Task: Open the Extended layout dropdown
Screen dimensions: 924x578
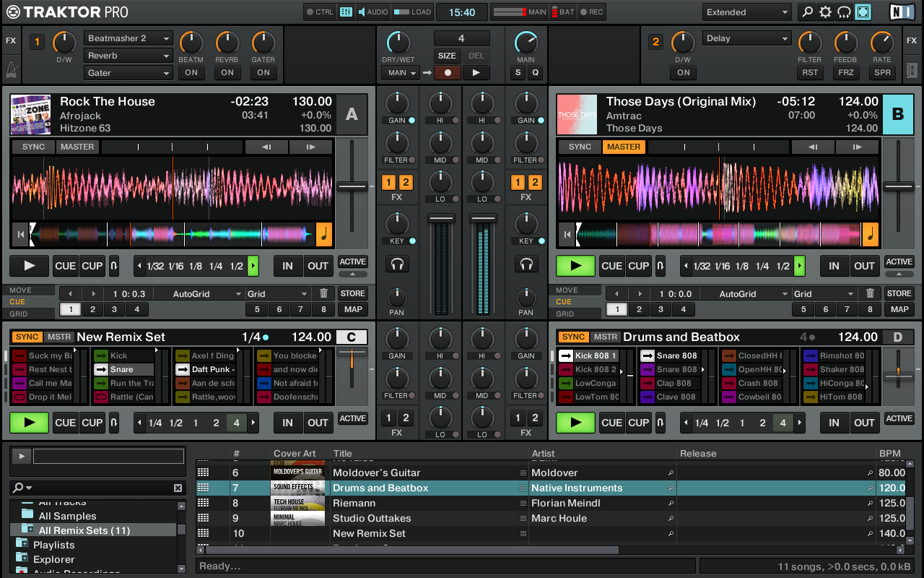Action: point(746,12)
